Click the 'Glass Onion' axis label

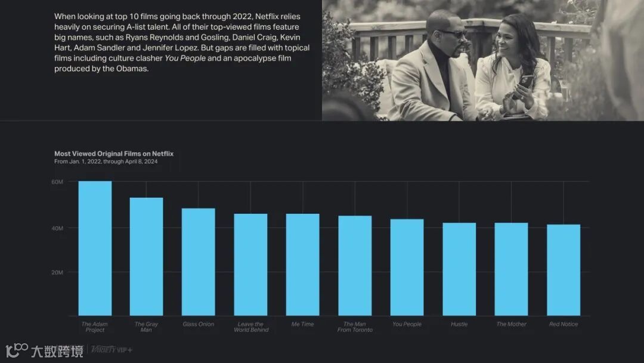tap(199, 324)
